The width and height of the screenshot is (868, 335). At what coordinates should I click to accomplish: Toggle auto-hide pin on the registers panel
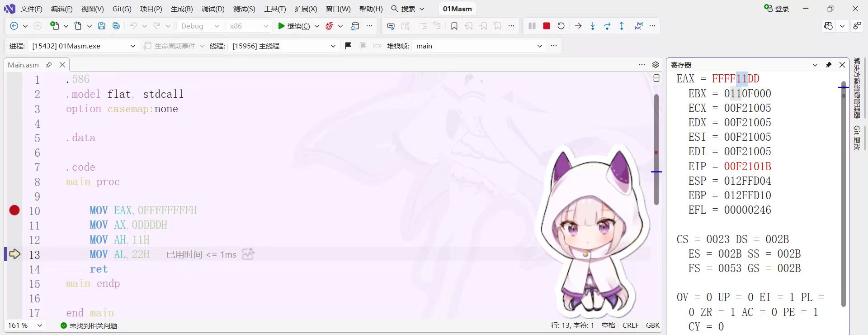[829, 65]
